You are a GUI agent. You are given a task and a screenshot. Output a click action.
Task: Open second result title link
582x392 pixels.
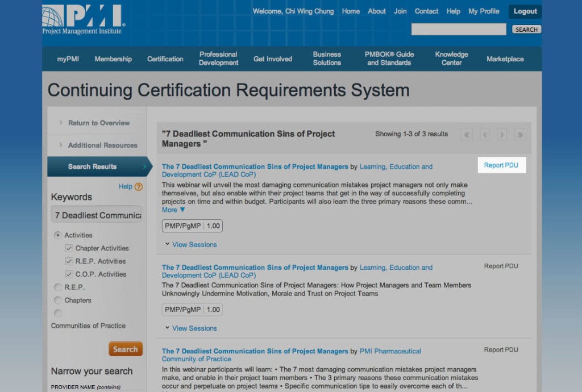[255, 268]
